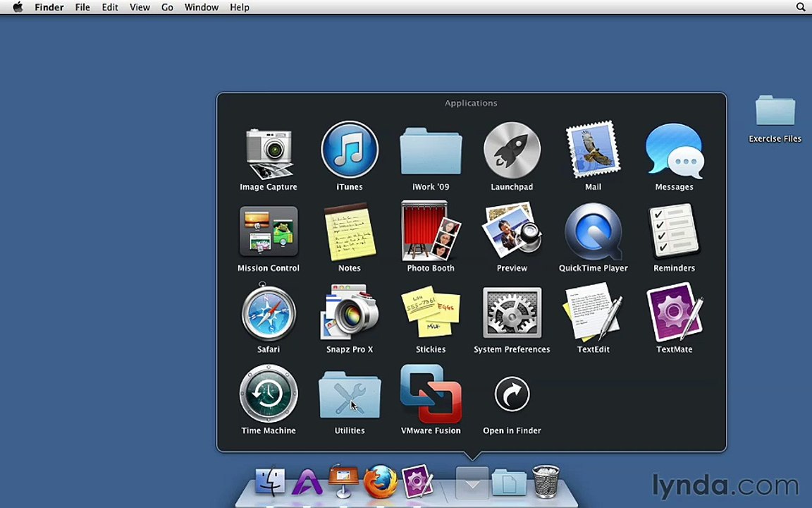Open Stickies app

coord(431,311)
